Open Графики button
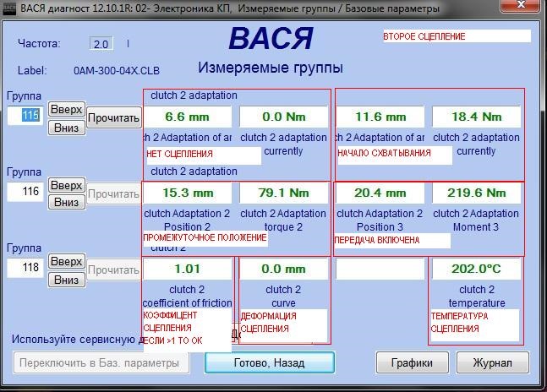Viewport: 547px width, 392px height. (412, 362)
